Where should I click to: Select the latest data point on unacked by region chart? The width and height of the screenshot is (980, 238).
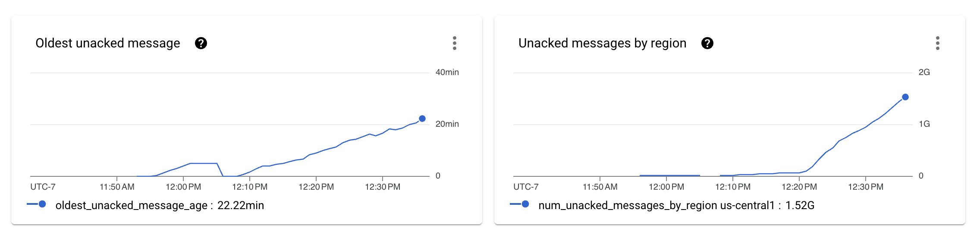coord(905,97)
